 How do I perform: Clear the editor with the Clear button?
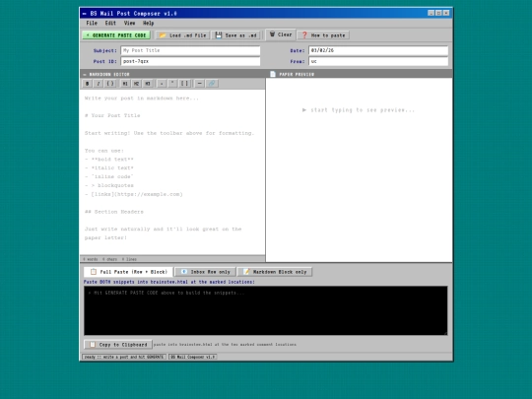coord(281,34)
